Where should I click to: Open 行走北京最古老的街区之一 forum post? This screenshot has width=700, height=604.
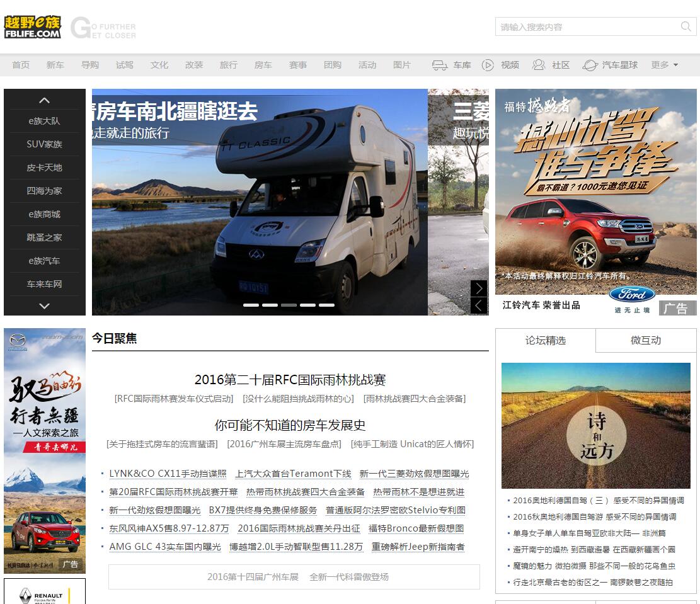593,583
